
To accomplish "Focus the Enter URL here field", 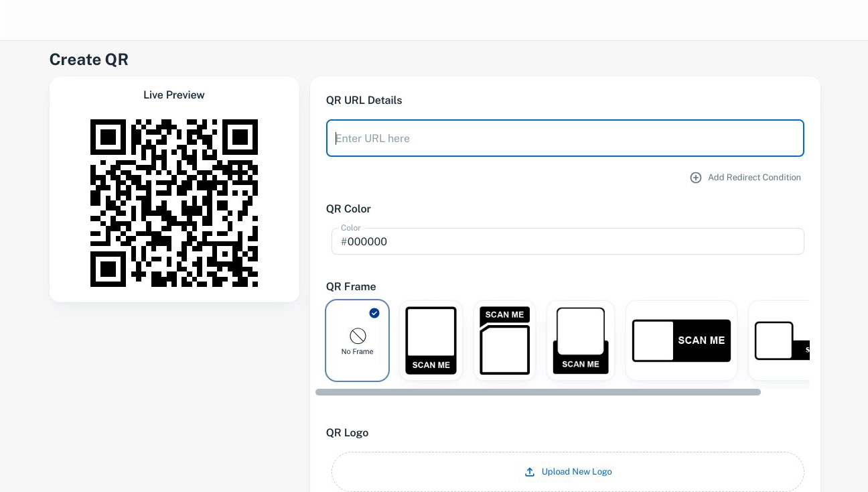I will tap(565, 138).
